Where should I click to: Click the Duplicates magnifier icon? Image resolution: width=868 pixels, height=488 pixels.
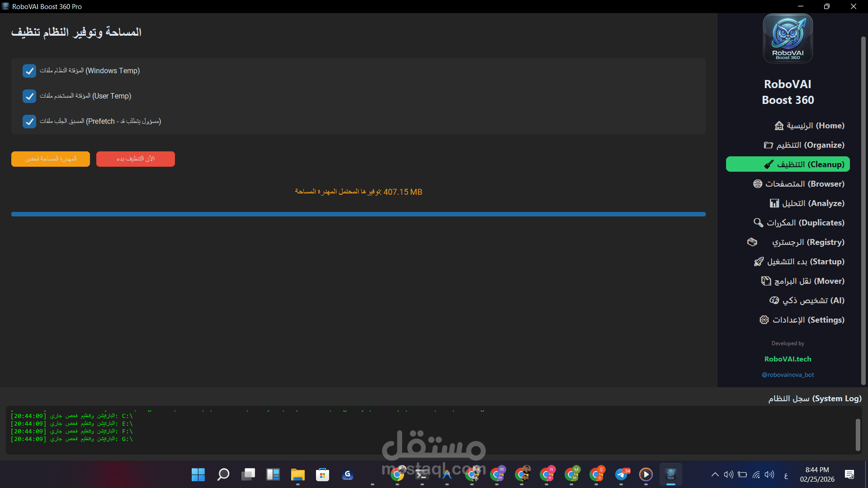(758, 223)
